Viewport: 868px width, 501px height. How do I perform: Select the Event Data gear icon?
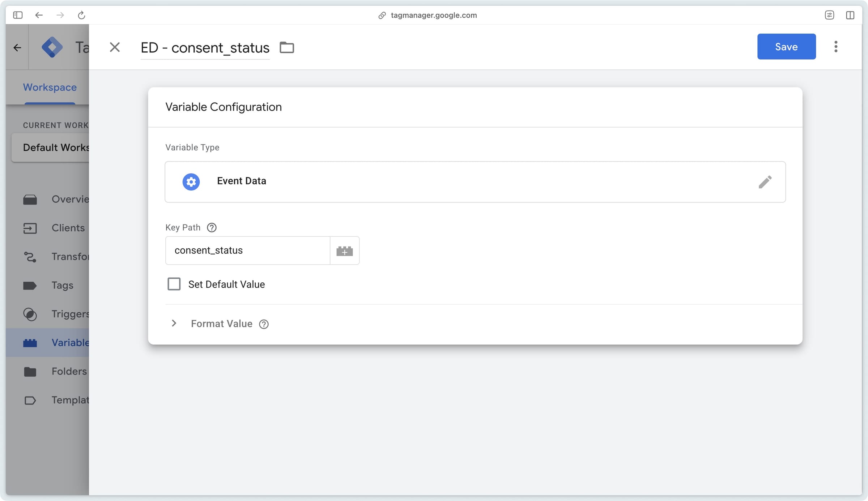pyautogui.click(x=191, y=181)
